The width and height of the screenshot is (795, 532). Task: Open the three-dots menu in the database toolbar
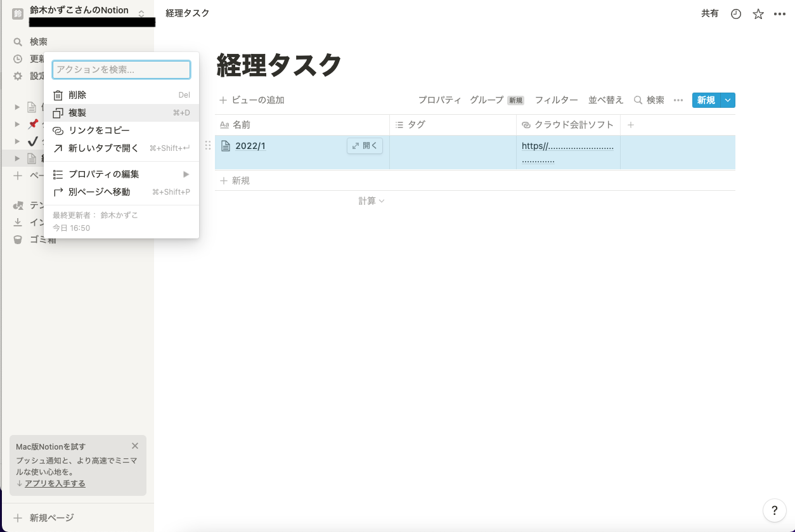(x=678, y=100)
